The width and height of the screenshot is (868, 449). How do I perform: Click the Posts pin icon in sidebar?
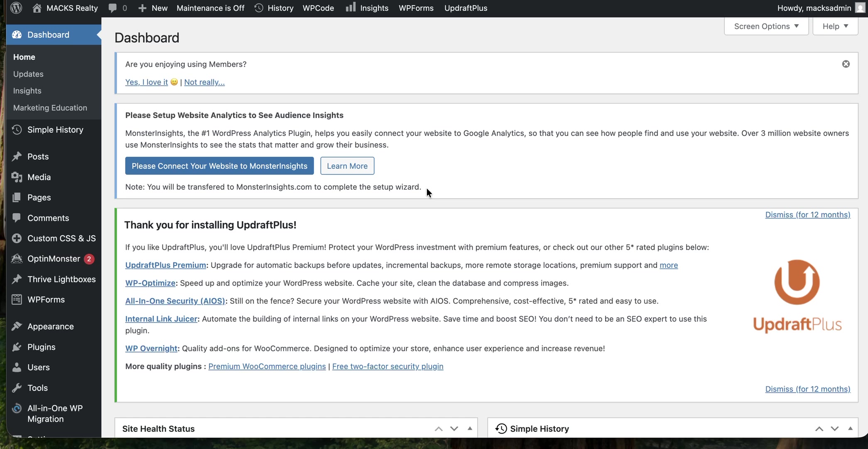[x=17, y=157]
